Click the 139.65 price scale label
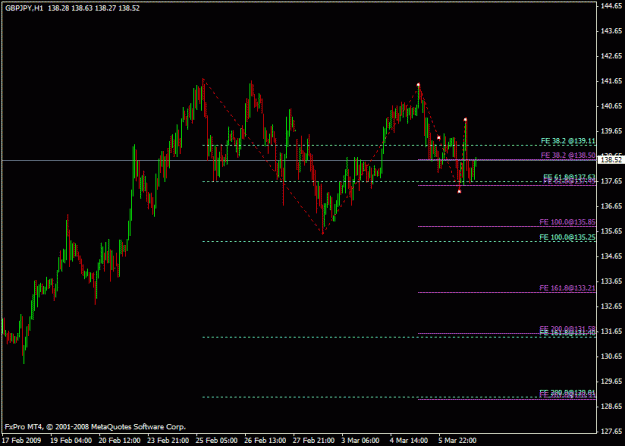Viewport: 625px width, 446px height. pos(611,131)
